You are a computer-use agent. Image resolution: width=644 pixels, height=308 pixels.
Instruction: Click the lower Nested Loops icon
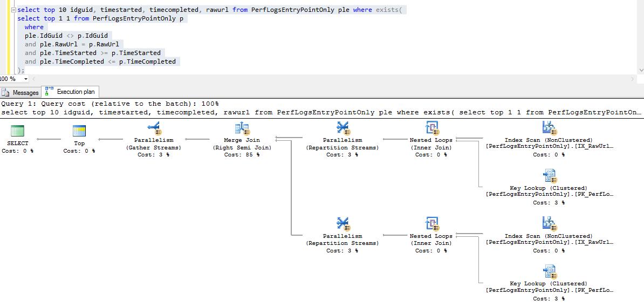pos(431,224)
